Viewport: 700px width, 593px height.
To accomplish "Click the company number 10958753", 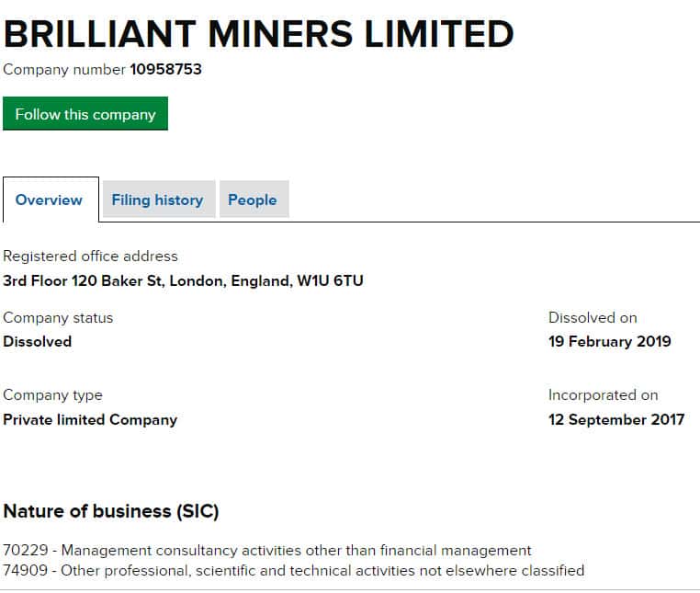I will 165,69.
